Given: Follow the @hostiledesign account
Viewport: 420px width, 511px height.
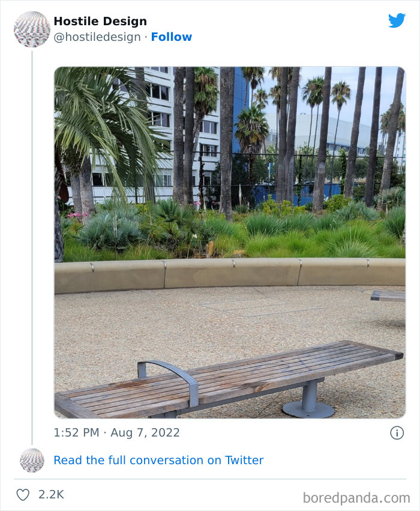Looking at the screenshot, I should (x=172, y=37).
